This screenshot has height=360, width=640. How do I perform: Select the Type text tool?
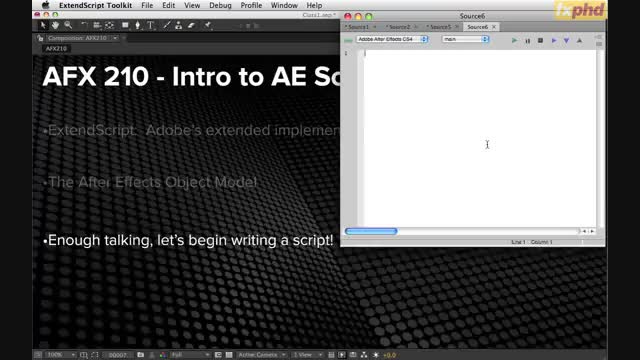coord(151,25)
